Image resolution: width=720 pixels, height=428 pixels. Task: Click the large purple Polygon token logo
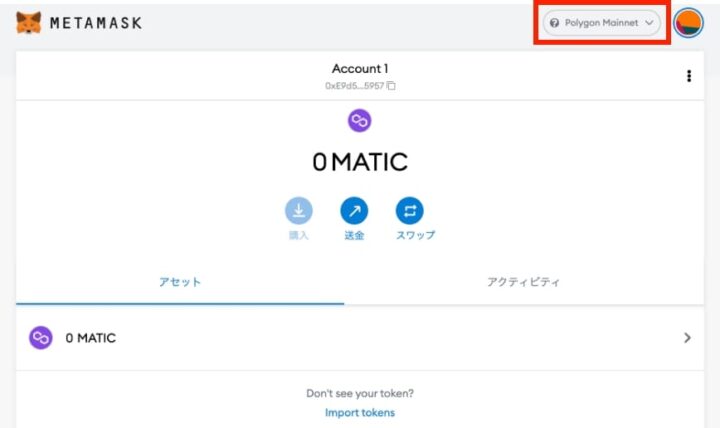(360, 120)
